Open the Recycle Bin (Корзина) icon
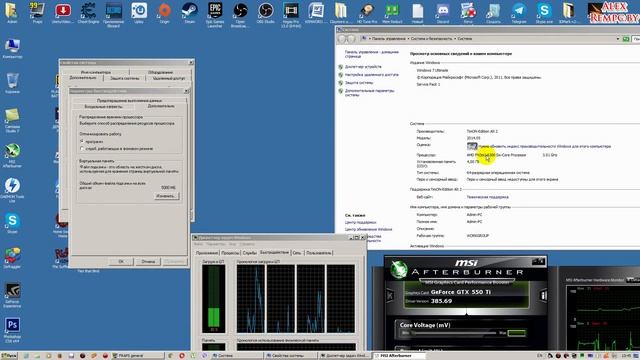 point(12,83)
